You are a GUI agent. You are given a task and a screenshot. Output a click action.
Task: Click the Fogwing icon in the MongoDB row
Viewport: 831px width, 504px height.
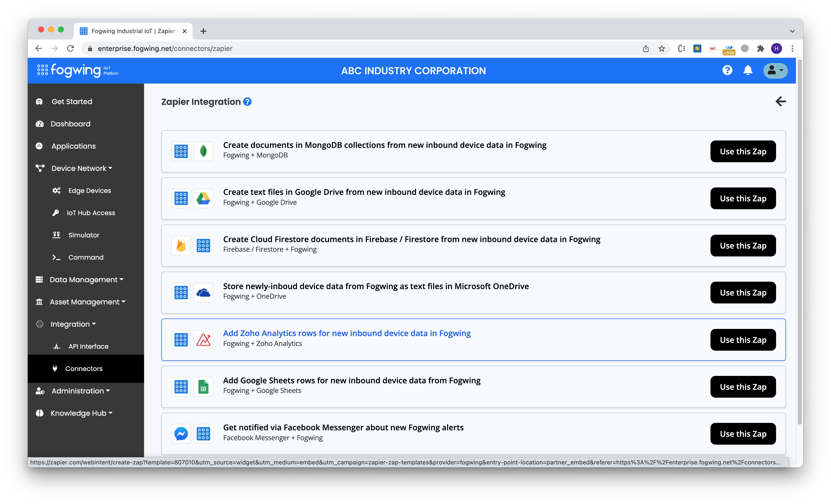[181, 151]
